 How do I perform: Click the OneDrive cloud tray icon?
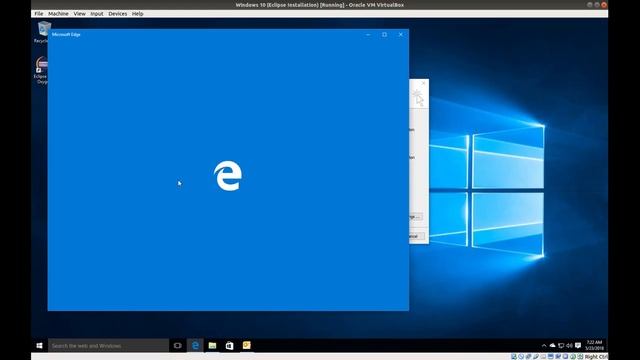tap(553, 345)
